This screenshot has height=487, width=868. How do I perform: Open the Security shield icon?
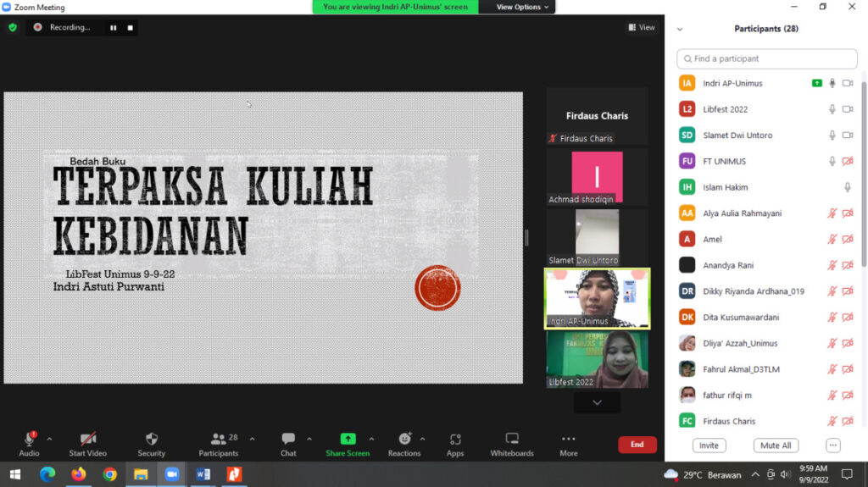point(151,439)
